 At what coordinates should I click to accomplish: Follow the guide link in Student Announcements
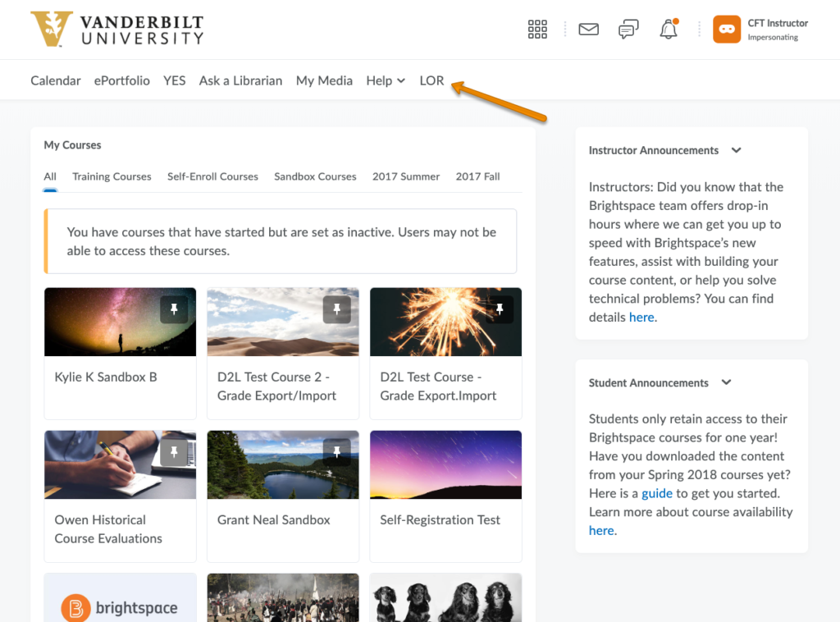656,493
